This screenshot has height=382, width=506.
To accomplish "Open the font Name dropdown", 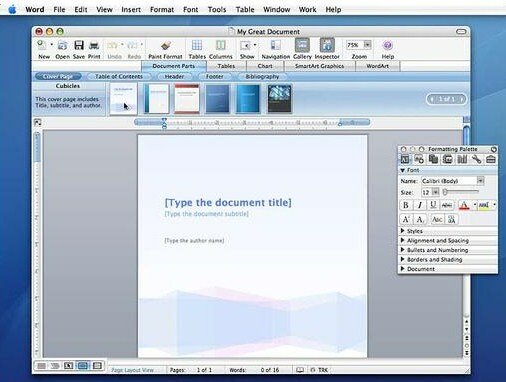I will (x=480, y=181).
